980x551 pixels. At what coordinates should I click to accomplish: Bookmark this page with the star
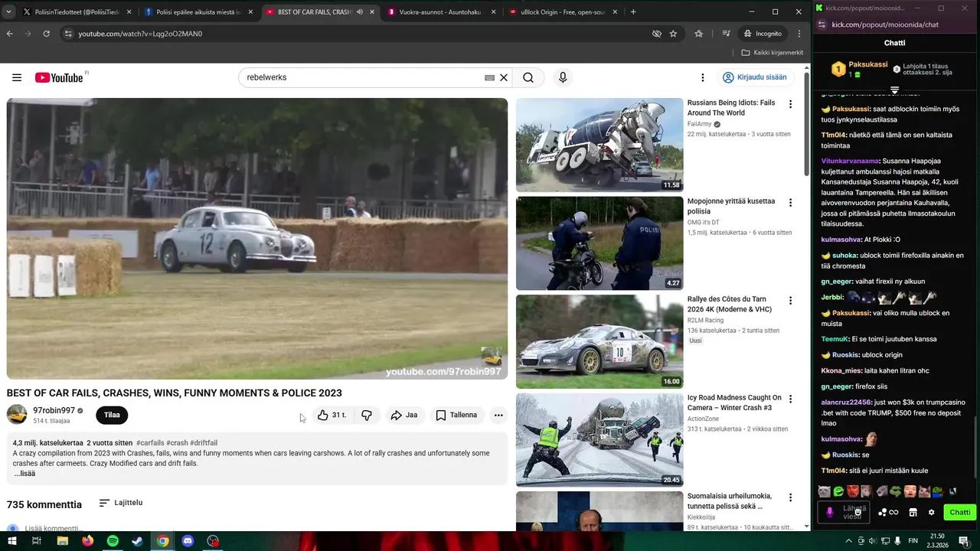[x=673, y=34]
